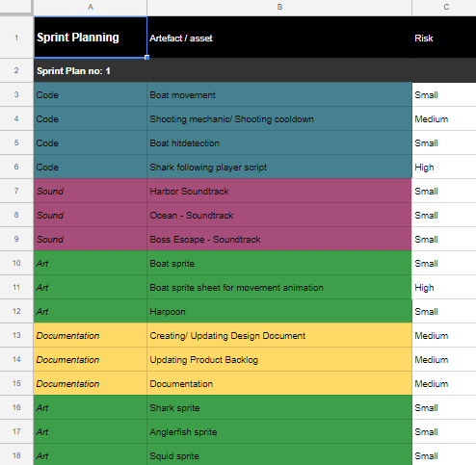Screen dimensions: 476x465
Task: Click 'Shooting mechanic/ Shooting cooldown' cell
Action: coord(279,118)
